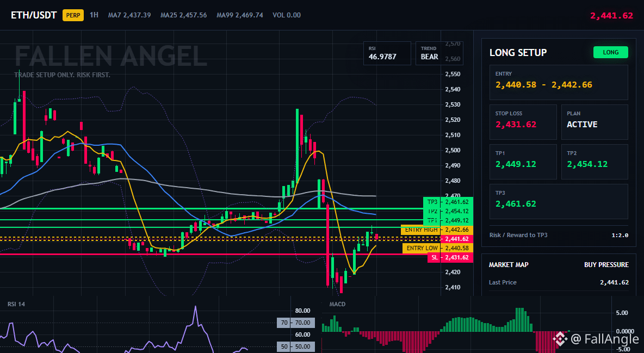Click the 2,550 price axis label

453,75
